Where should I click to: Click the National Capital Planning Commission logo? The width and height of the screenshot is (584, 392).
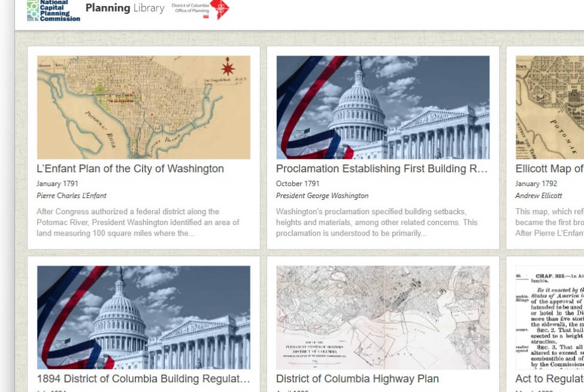[53, 10]
